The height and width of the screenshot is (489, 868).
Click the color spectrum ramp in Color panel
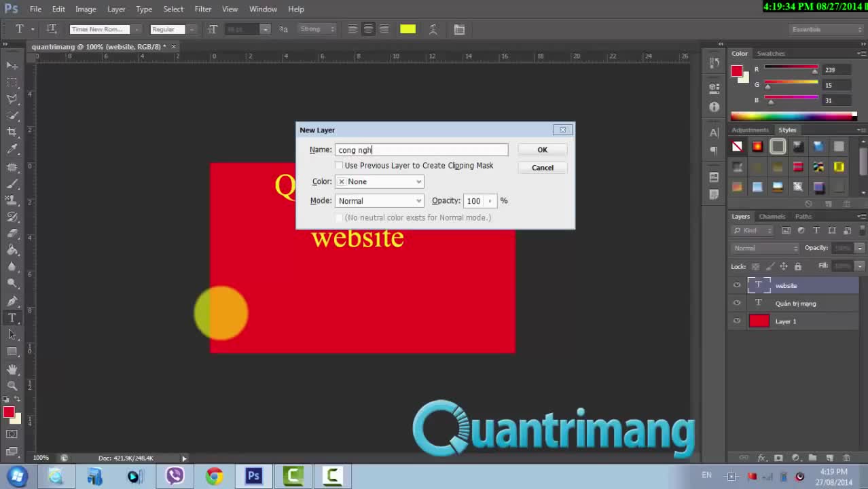point(793,116)
